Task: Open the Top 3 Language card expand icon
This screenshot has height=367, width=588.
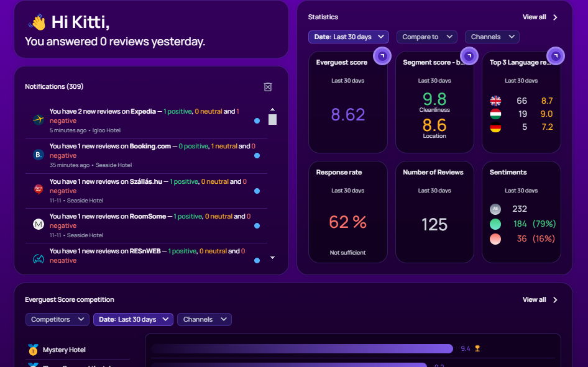Action: pyautogui.click(x=556, y=56)
